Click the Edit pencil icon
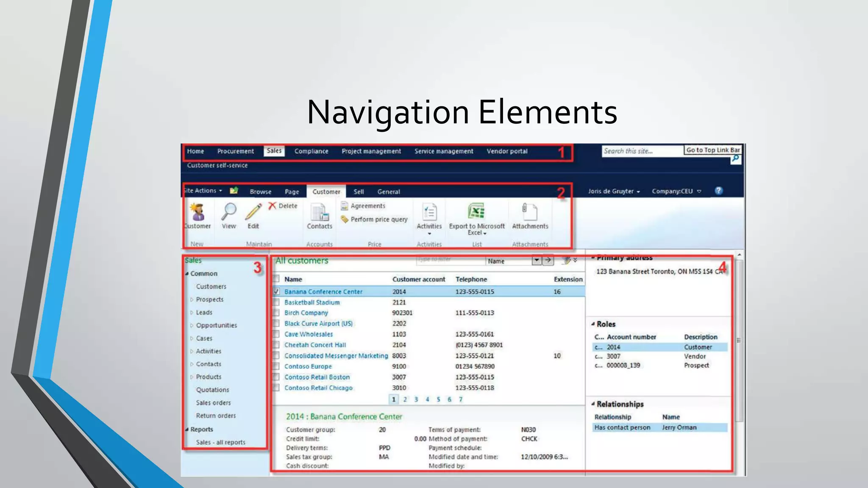Screen dimensions: 868x488 pyautogui.click(x=253, y=211)
